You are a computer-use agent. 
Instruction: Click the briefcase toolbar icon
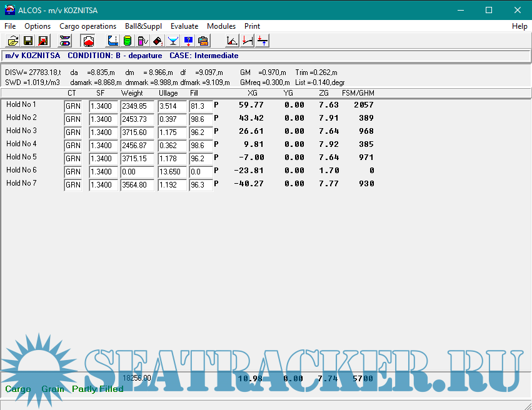(203, 41)
